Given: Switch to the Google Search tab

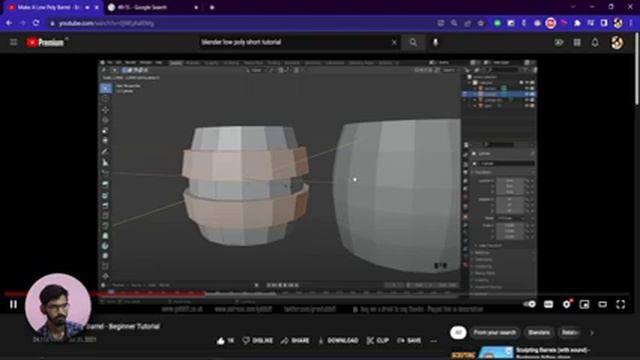Looking at the screenshot, I should [153, 7].
